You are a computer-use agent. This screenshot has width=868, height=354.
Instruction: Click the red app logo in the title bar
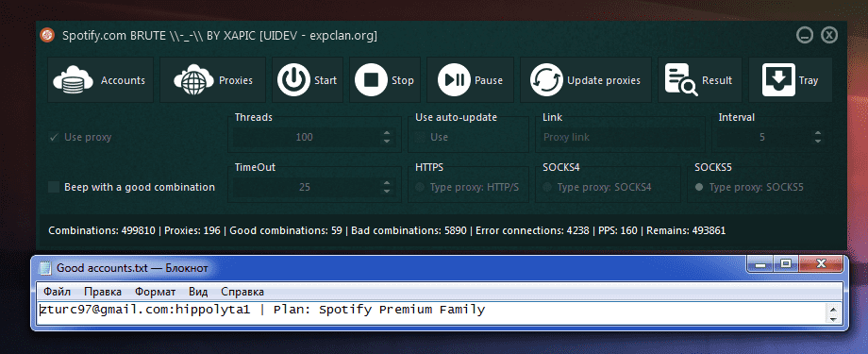(47, 36)
